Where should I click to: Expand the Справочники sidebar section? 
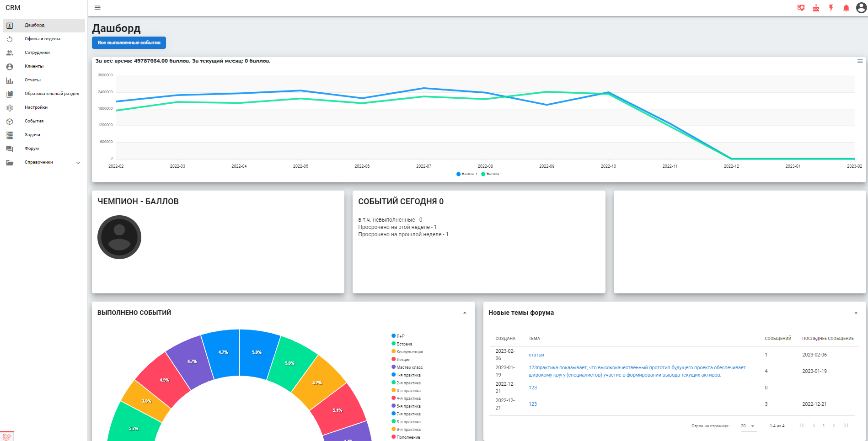[x=44, y=162]
